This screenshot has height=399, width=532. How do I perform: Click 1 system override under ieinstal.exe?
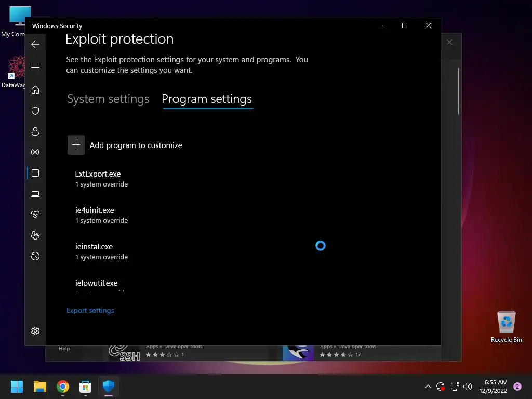(x=101, y=257)
